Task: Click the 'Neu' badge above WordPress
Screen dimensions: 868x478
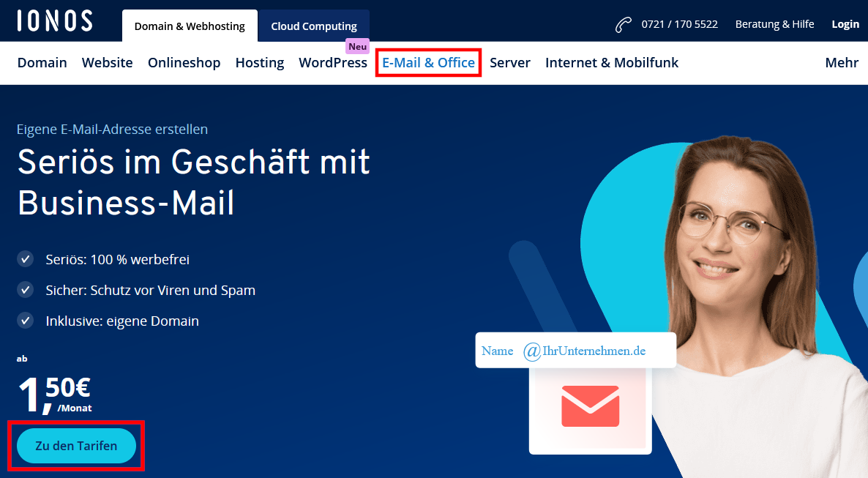Action: pyautogui.click(x=358, y=47)
